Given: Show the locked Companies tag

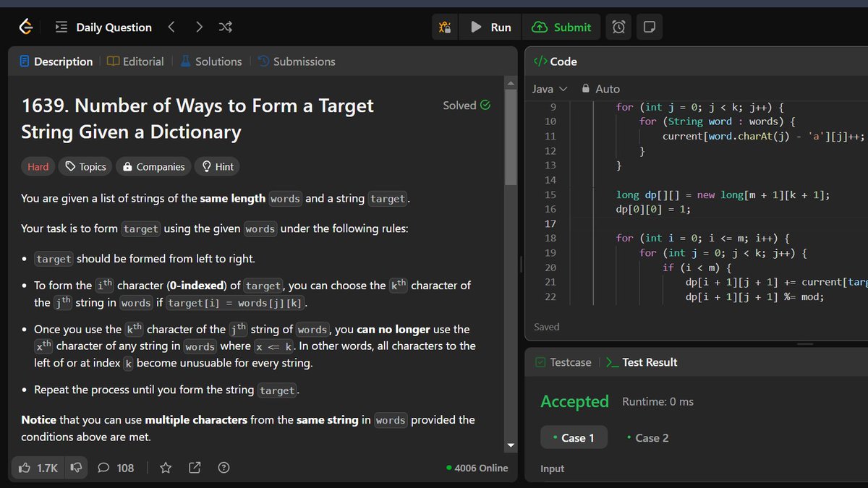Looking at the screenshot, I should click(153, 167).
